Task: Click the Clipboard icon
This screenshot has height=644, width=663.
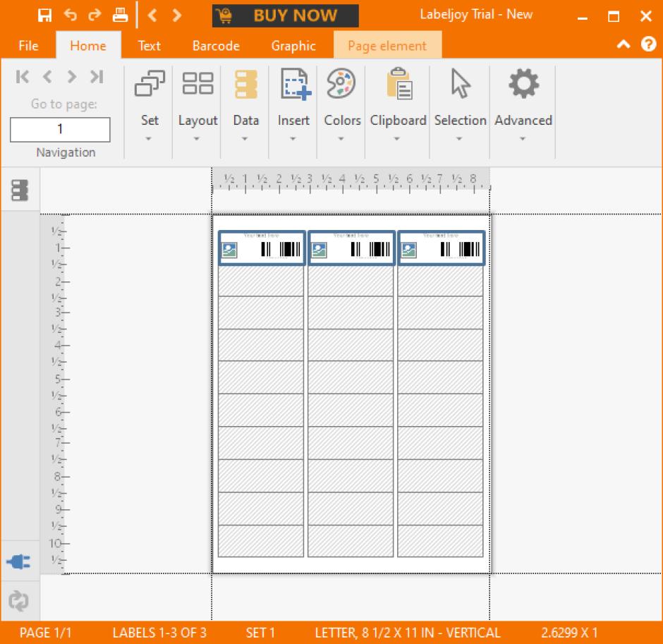Action: point(399,83)
